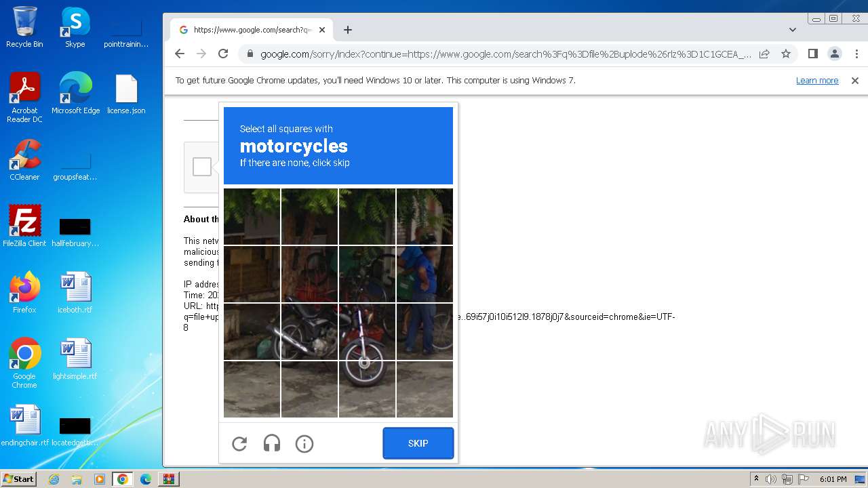The image size is (868, 488).
Task: Show hidden tray icons arrow
Action: [x=756, y=479]
